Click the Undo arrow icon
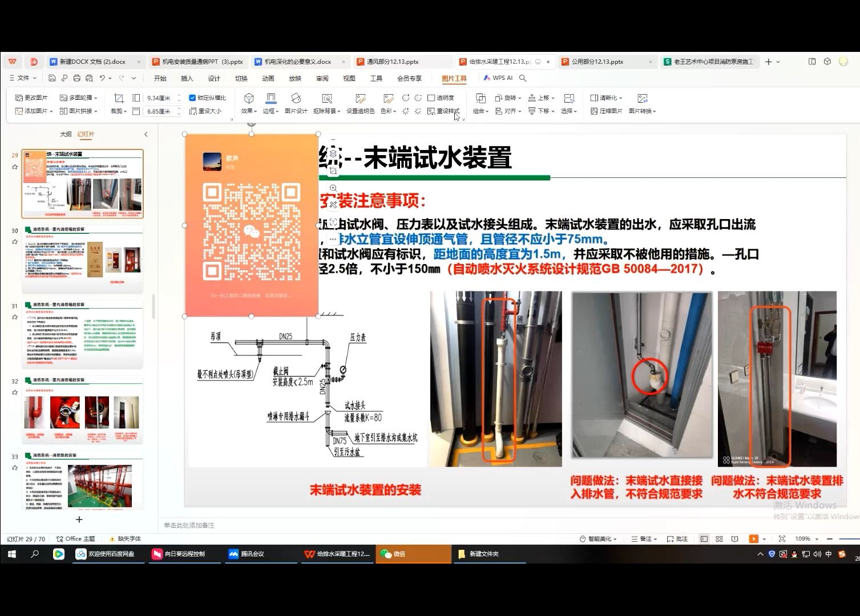860x616 pixels. 102,78
